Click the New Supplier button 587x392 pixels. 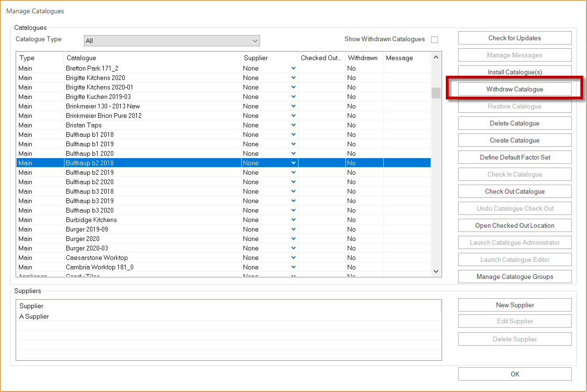pyautogui.click(x=515, y=305)
